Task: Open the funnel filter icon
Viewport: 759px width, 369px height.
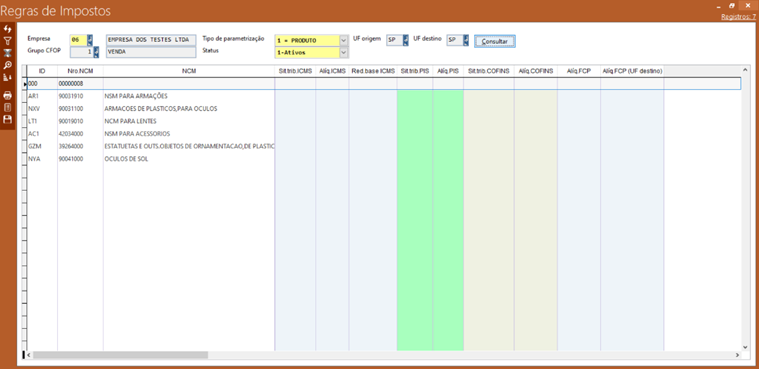Action: pyautogui.click(x=7, y=42)
